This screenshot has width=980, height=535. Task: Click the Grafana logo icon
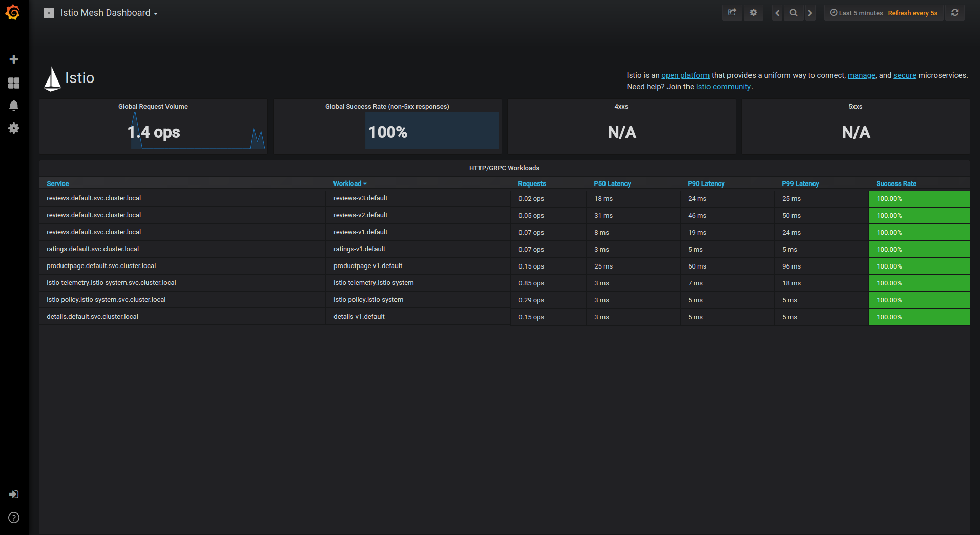[x=13, y=13]
